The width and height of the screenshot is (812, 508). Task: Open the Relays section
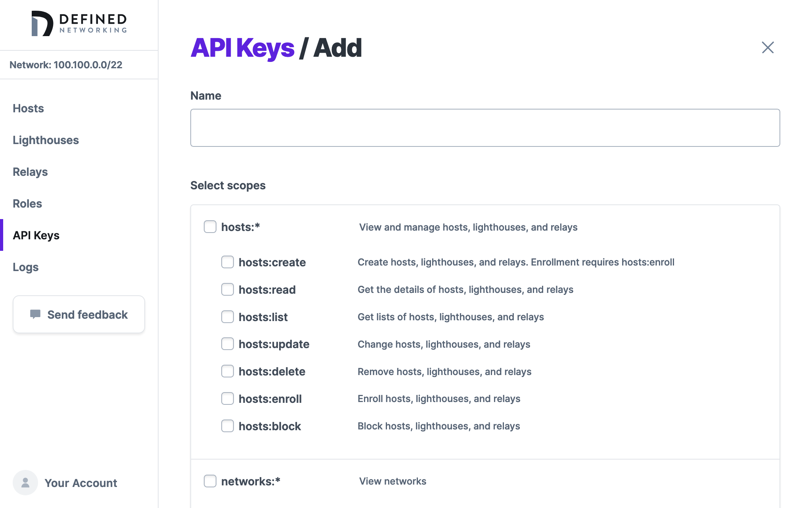click(x=30, y=171)
